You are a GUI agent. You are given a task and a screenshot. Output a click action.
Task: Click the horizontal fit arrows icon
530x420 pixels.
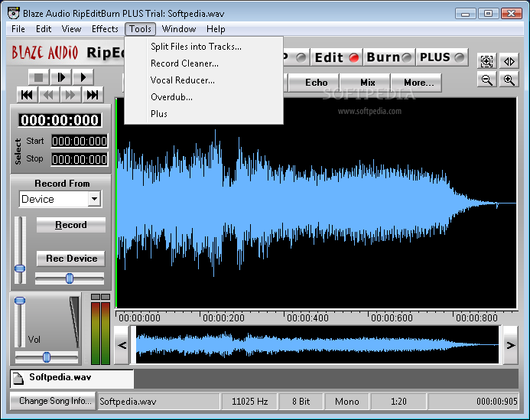coord(509,61)
